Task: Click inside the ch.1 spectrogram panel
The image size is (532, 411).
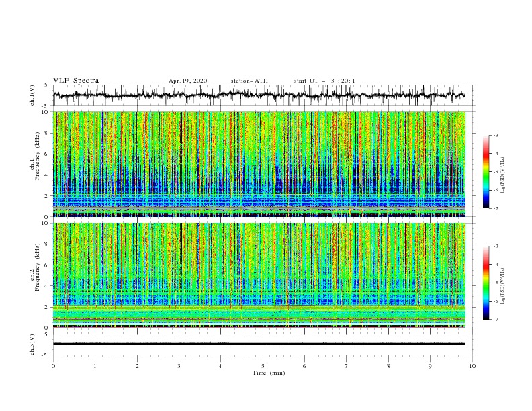Action: 259,164
